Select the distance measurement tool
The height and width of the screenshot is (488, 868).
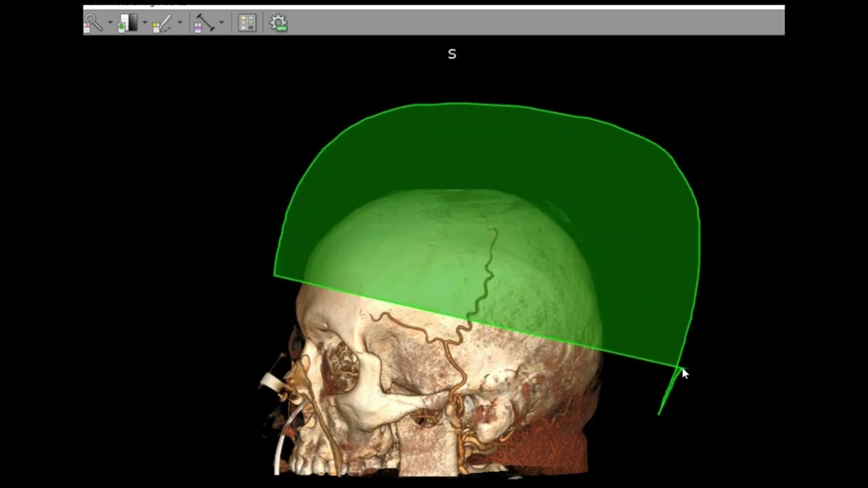tap(204, 23)
